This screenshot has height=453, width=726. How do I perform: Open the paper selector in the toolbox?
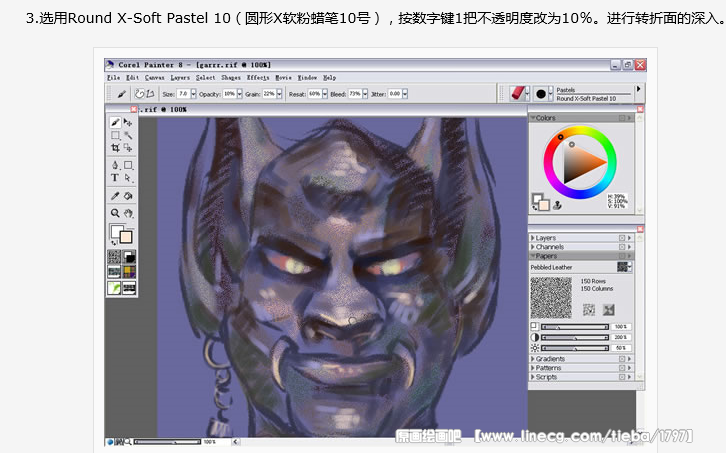click(114, 257)
